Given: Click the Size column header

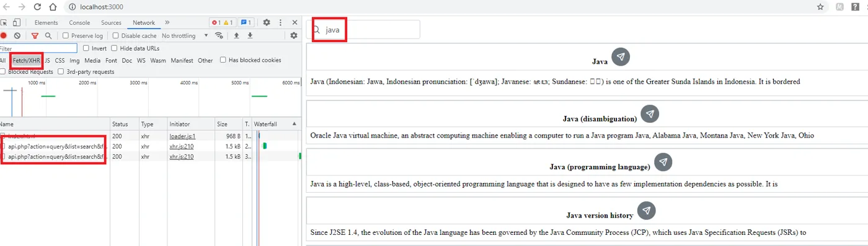Looking at the screenshot, I should click(x=228, y=124).
